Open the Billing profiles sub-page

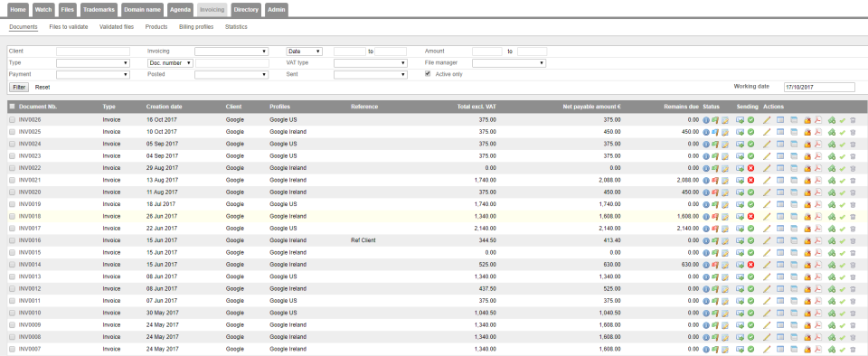click(196, 26)
